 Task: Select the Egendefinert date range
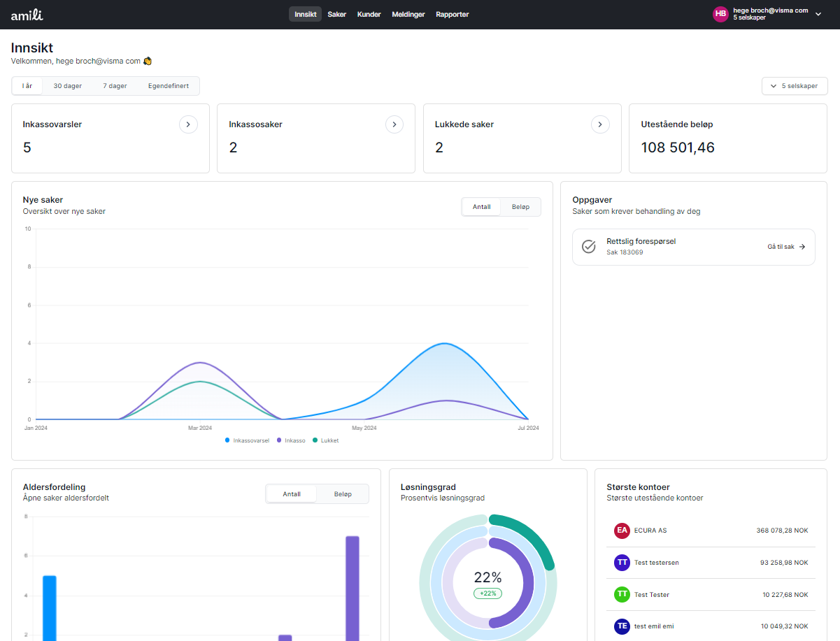click(168, 86)
